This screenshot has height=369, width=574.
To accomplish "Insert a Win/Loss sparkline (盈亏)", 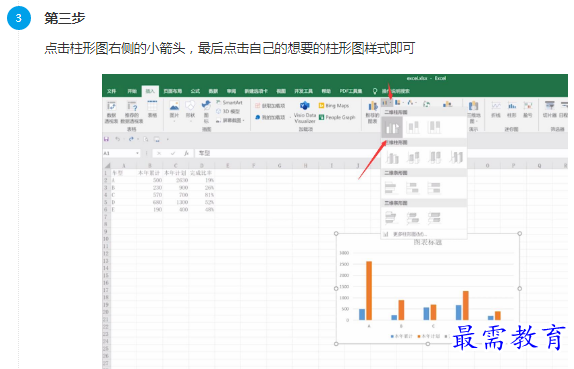I will pos(528,109).
